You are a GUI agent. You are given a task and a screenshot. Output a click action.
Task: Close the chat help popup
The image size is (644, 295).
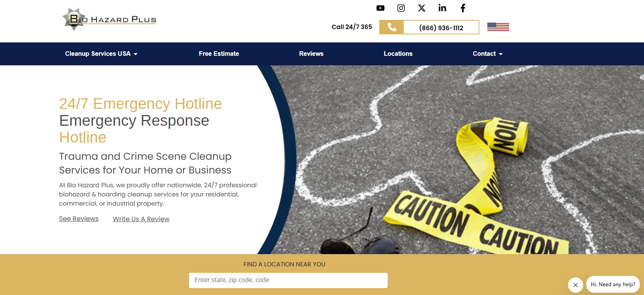[576, 285]
